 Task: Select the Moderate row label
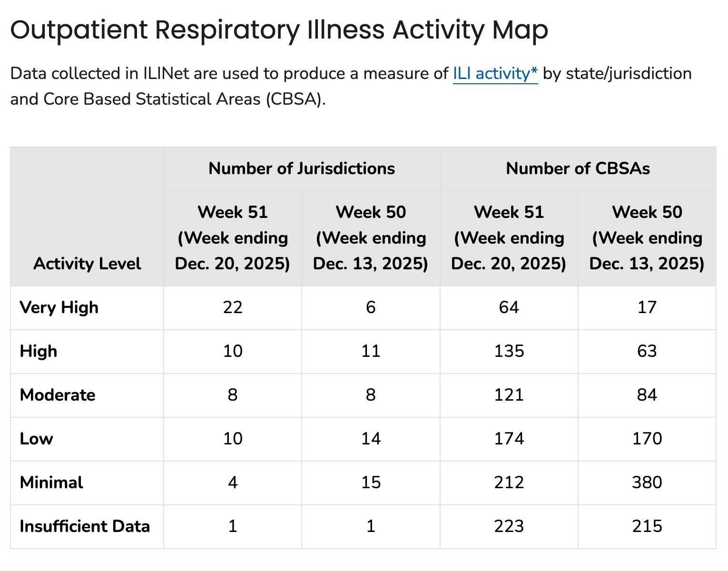point(58,395)
